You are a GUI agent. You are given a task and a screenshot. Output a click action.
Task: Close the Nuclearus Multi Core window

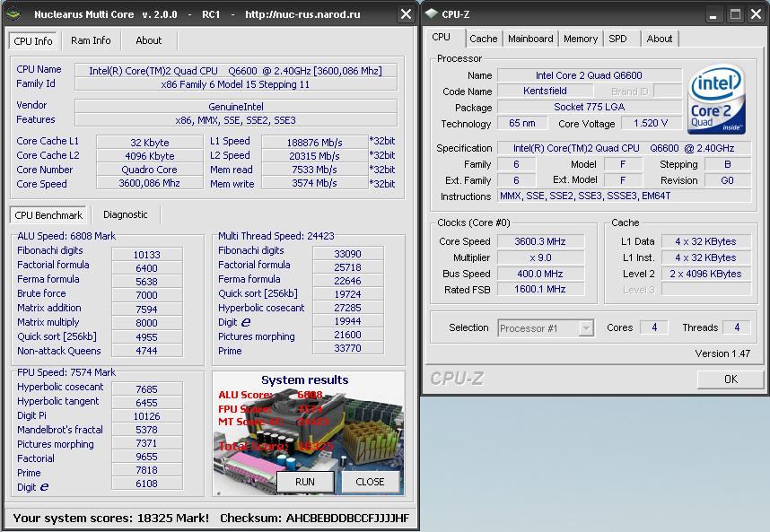[406, 13]
